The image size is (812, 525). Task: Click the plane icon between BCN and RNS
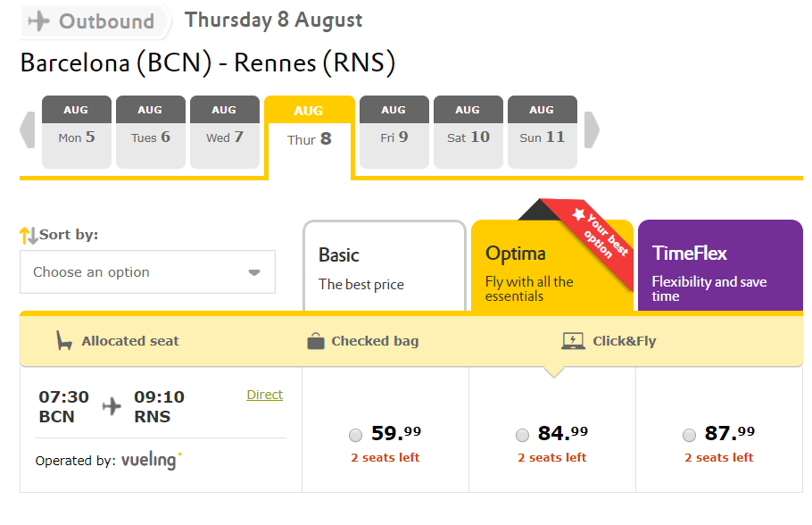(x=112, y=406)
